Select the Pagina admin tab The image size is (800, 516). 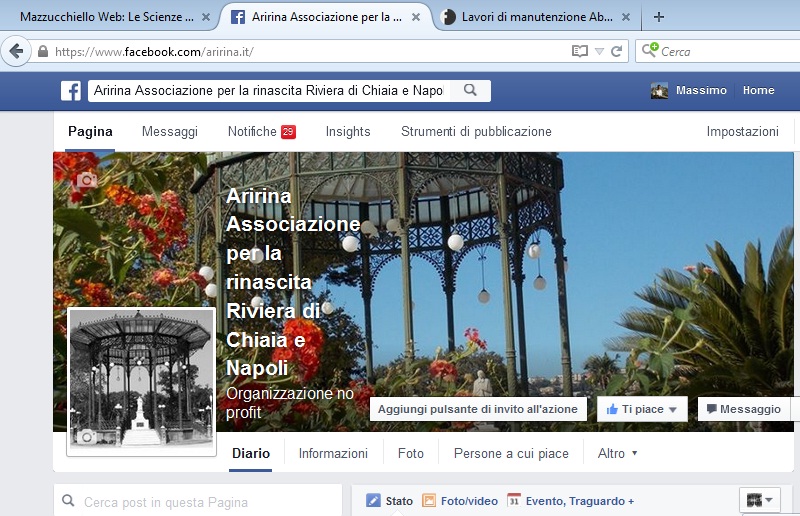click(x=90, y=132)
